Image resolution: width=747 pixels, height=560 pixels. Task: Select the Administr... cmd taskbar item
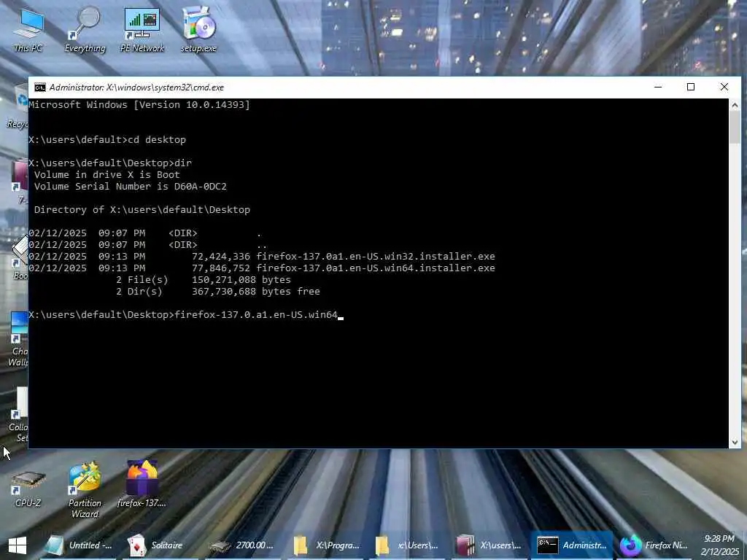coord(570,545)
